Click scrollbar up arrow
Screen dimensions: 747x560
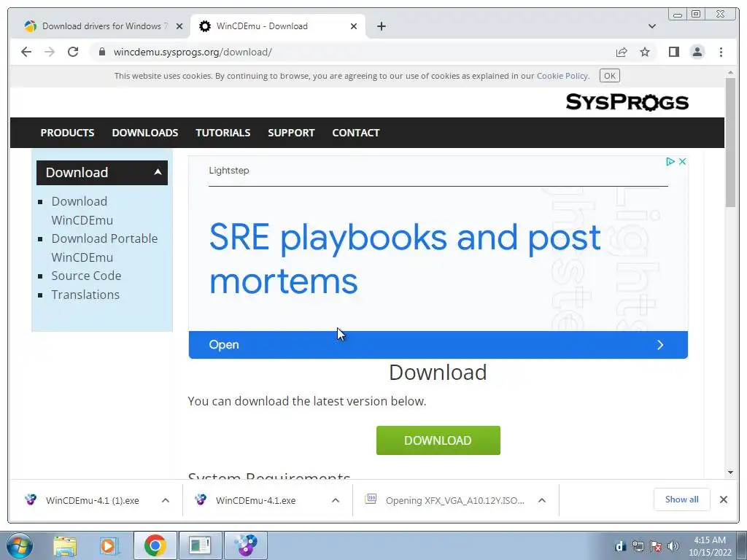[x=730, y=73]
